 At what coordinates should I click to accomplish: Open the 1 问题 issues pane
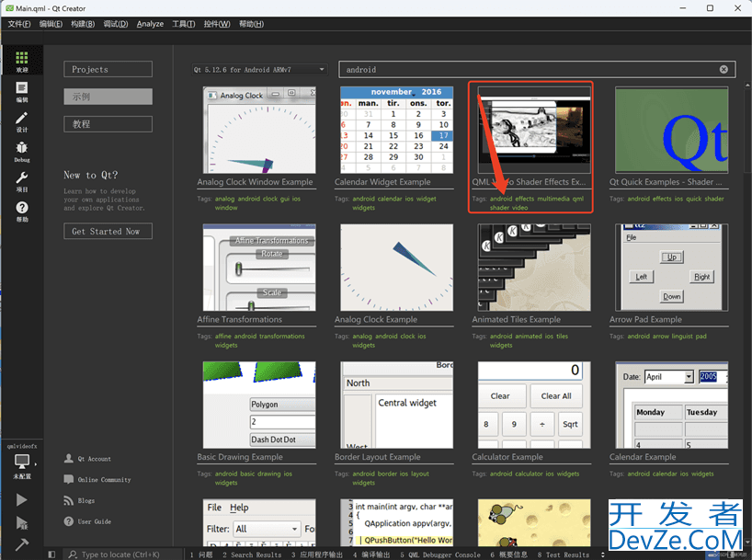click(201, 554)
